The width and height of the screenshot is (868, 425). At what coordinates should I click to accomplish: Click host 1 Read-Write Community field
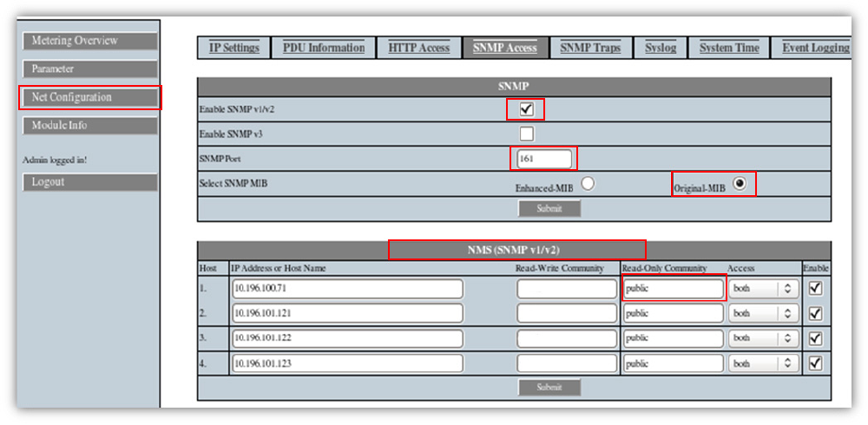pos(567,288)
